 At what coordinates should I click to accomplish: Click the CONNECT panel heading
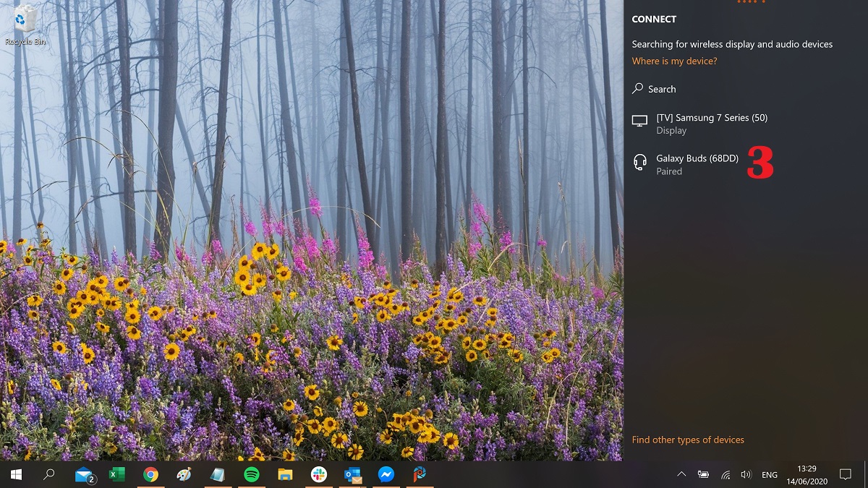[x=654, y=20]
